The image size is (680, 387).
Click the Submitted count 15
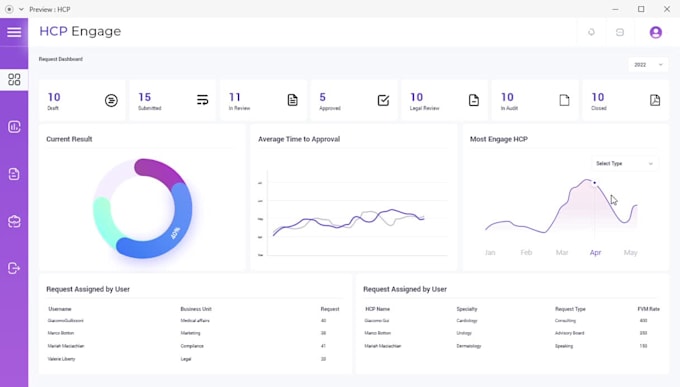[144, 97]
